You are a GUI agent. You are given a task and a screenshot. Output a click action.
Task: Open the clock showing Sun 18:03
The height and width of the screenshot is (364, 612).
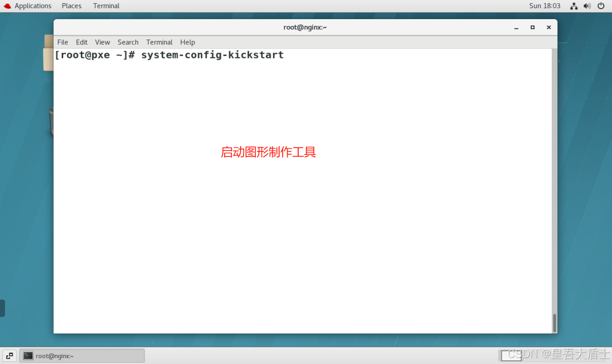pyautogui.click(x=545, y=6)
